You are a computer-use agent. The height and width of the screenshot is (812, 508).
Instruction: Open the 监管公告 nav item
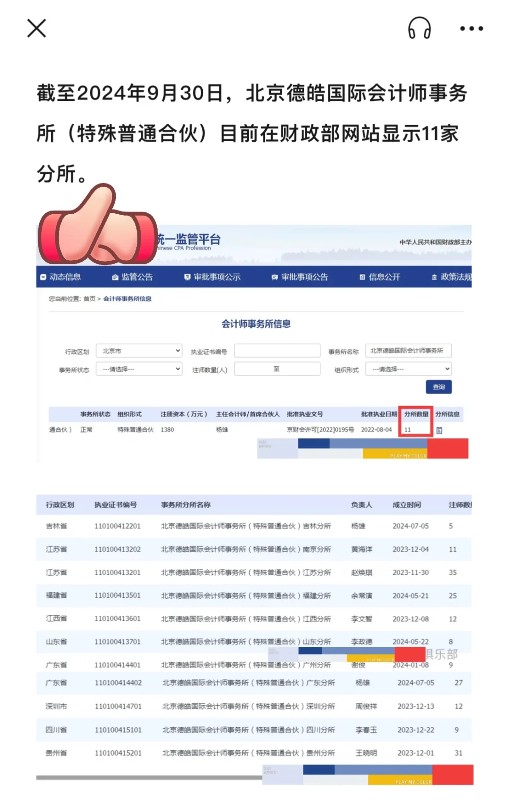tap(133, 277)
